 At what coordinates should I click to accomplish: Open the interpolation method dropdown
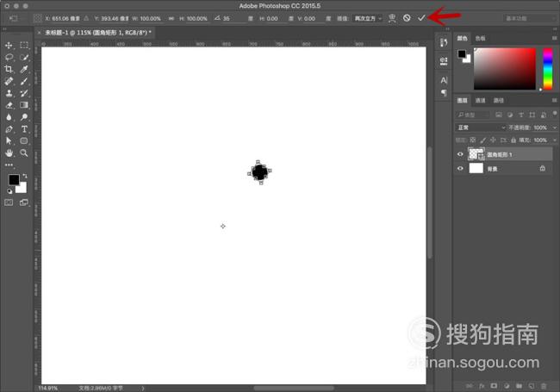point(368,18)
